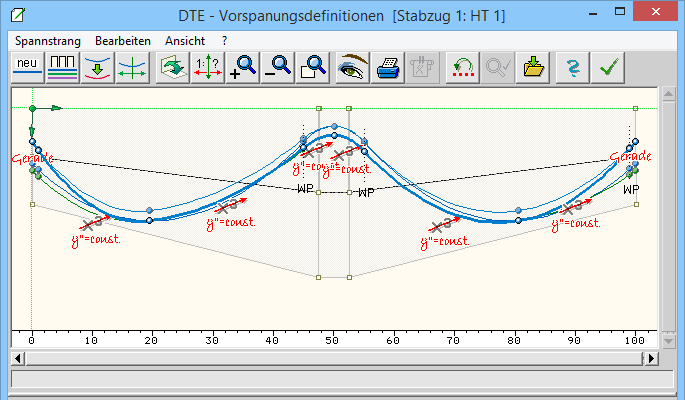Open the Spannstrang menu
685x400 pixels.
(48, 40)
